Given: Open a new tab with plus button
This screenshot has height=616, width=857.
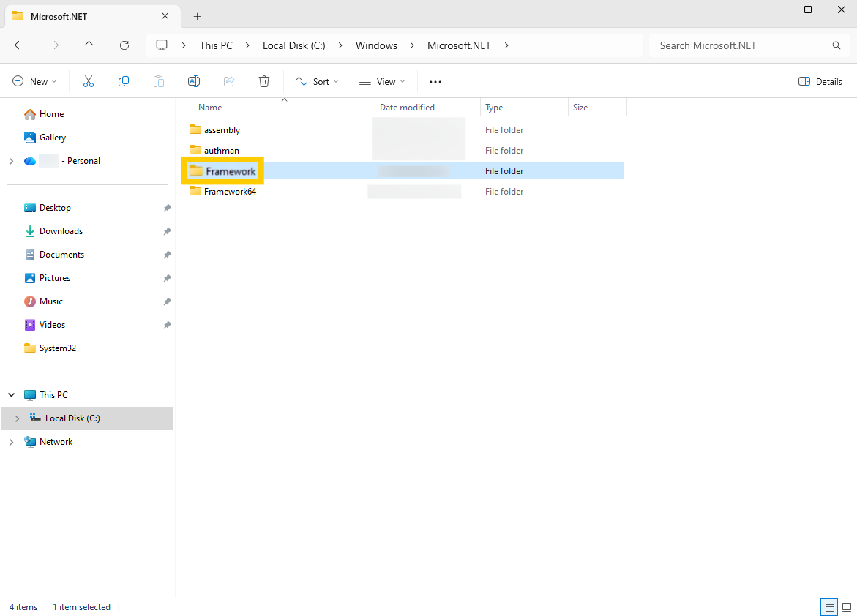Looking at the screenshot, I should [198, 16].
